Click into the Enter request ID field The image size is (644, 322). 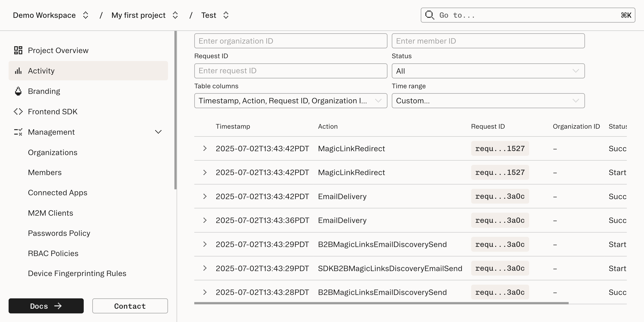pyautogui.click(x=290, y=71)
